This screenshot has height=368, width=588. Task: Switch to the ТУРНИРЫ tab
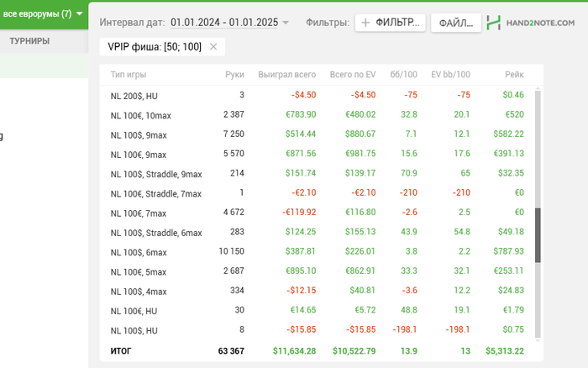pyautogui.click(x=29, y=41)
